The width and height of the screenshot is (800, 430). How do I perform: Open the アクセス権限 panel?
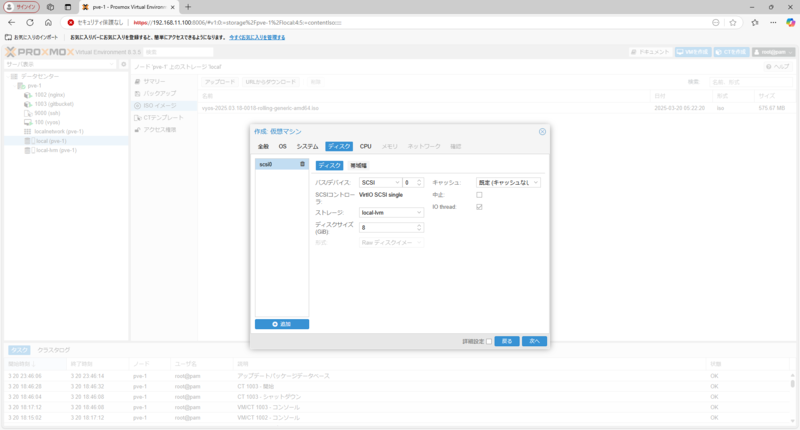click(x=156, y=130)
